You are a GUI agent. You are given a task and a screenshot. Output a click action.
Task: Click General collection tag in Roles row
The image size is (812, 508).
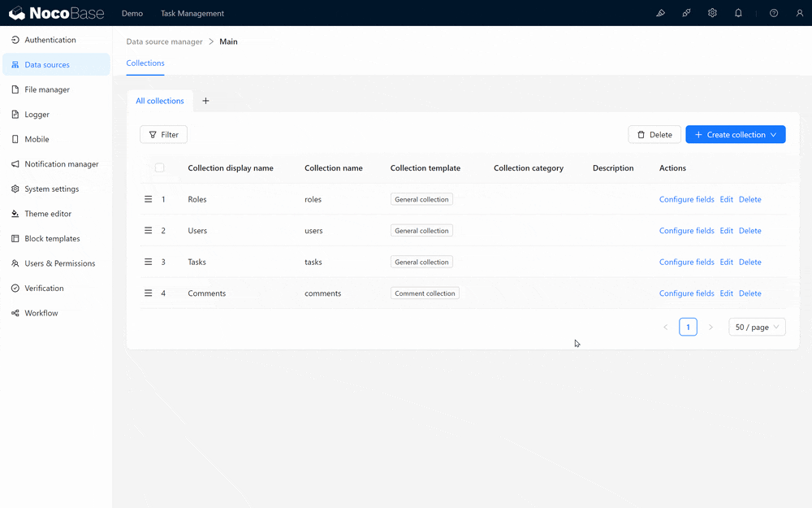coord(421,199)
